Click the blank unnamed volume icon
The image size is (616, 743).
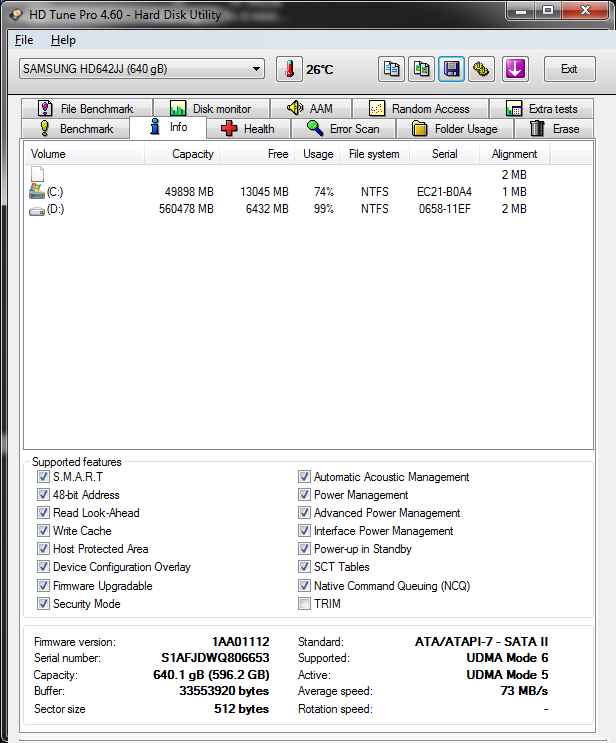coord(37,174)
